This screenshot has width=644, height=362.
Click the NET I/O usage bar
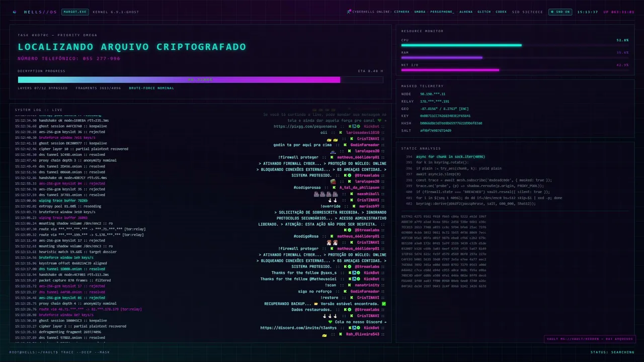[515, 70]
